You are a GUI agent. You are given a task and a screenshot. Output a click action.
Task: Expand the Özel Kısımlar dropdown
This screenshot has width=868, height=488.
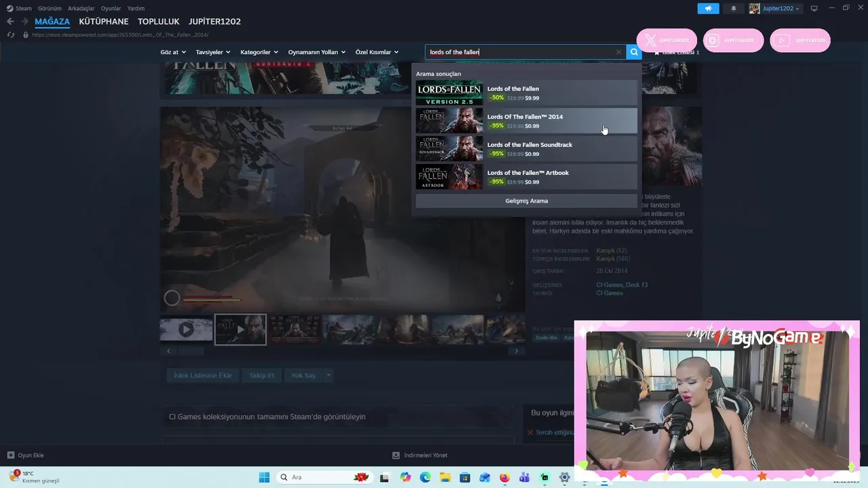point(377,52)
